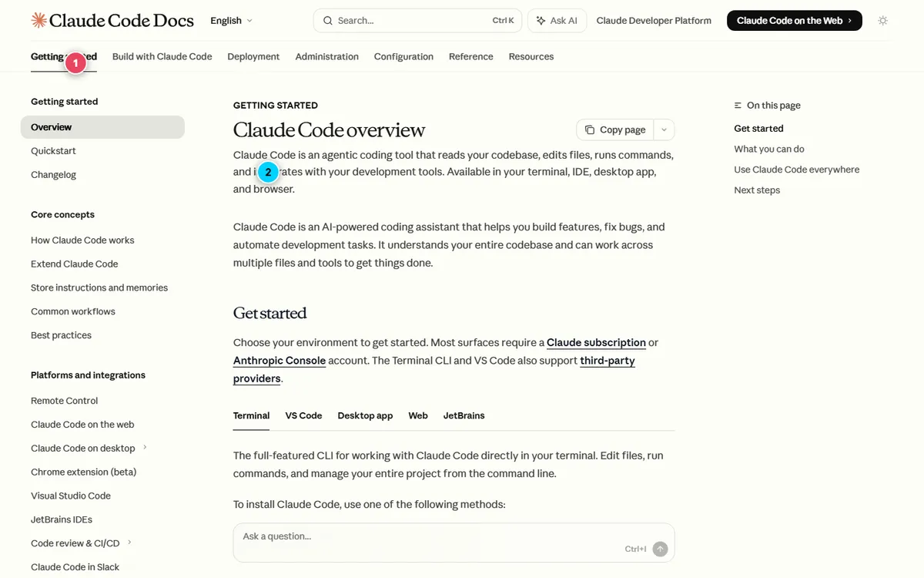Switch to the VS Code tab
This screenshot has height=578, width=924.
click(x=303, y=415)
